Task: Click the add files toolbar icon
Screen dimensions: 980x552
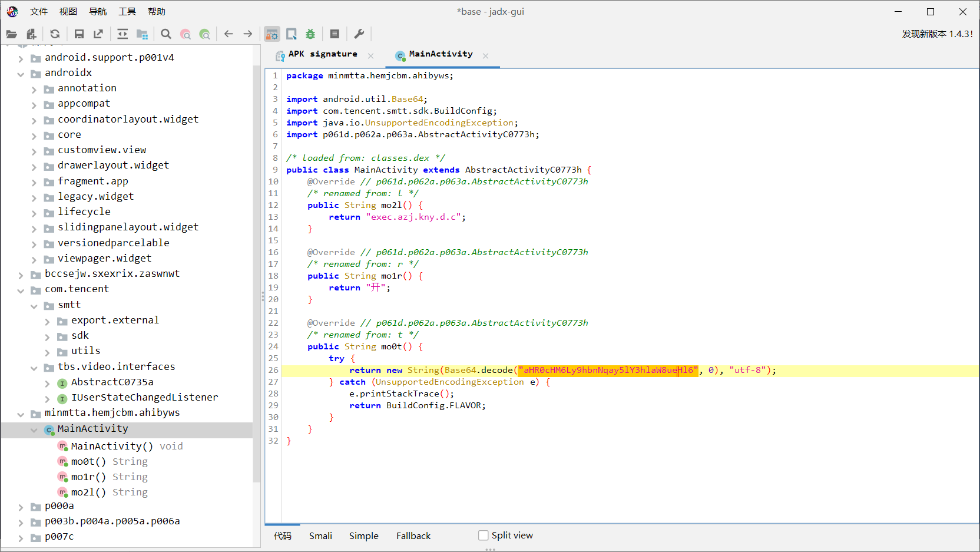Action: [x=32, y=34]
